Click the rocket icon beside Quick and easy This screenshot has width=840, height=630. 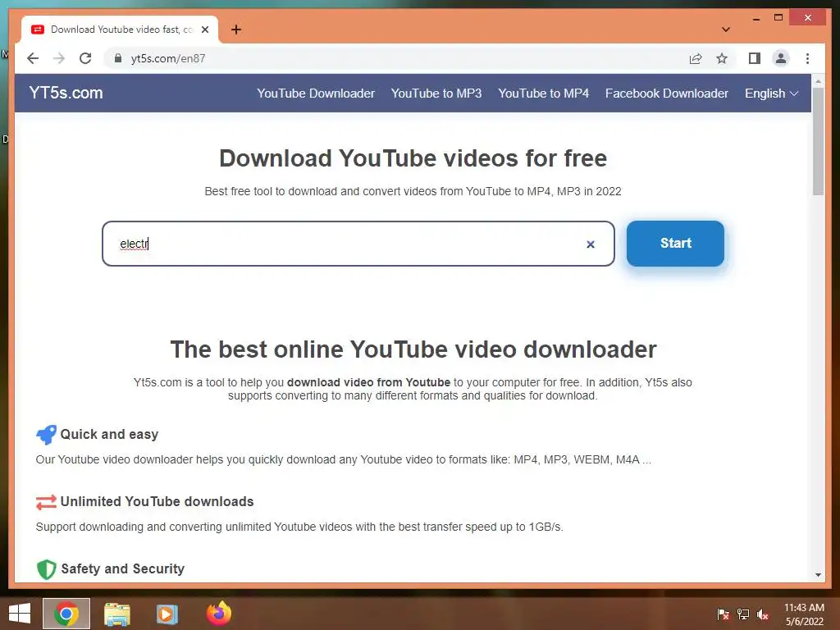46,435
